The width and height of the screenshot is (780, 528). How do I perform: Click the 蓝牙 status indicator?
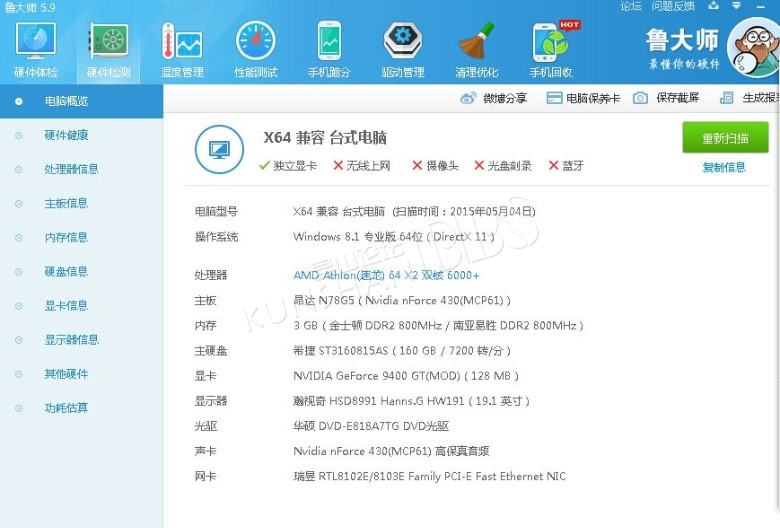pos(566,166)
